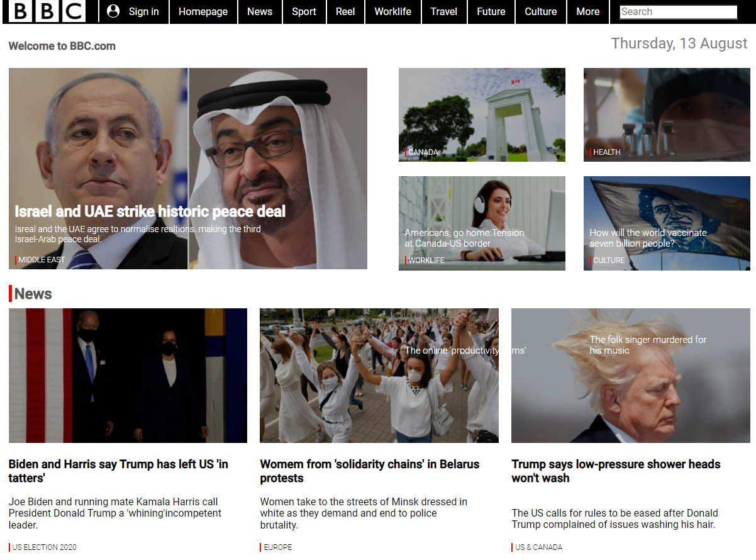Open the Reel navigation item
This screenshot has width=756, height=560.
coord(345,11)
